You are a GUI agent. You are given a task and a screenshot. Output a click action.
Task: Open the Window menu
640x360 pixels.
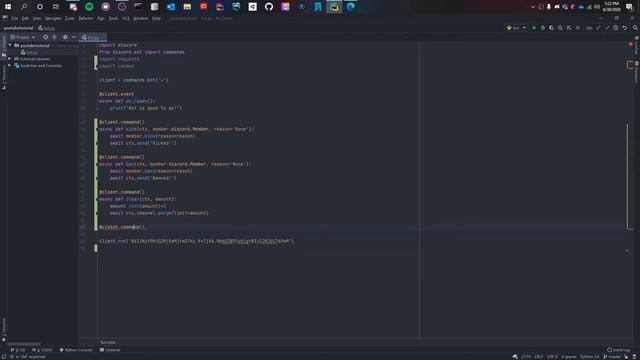pyautogui.click(x=141, y=18)
